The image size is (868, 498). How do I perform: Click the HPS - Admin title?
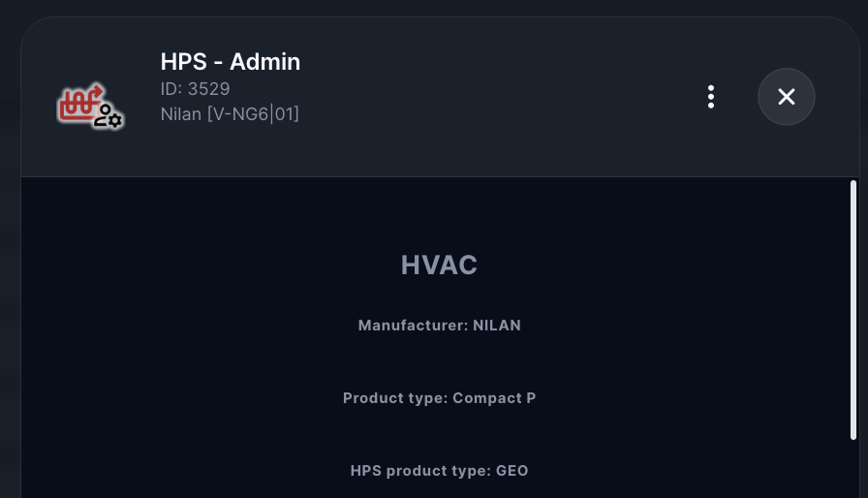click(x=231, y=62)
